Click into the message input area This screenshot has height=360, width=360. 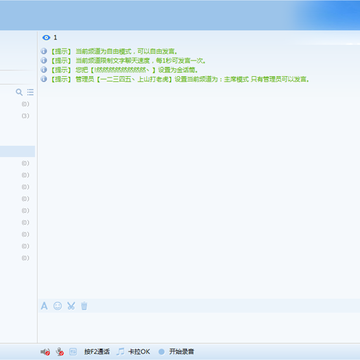point(199,327)
